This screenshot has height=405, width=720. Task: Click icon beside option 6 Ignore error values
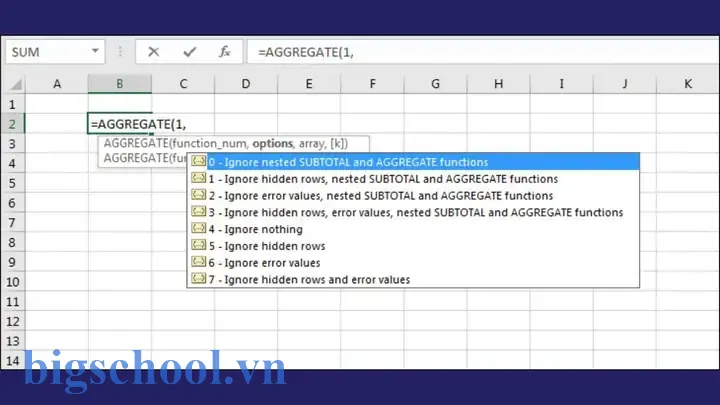pos(199,262)
